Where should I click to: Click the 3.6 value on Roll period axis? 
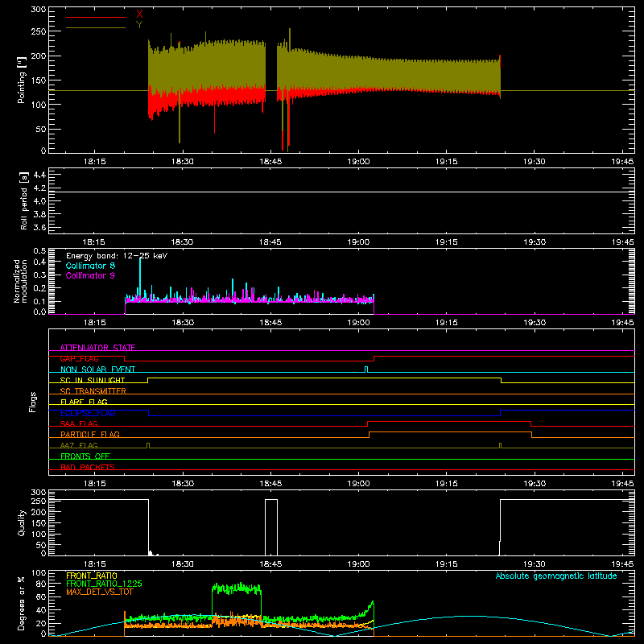coord(39,227)
